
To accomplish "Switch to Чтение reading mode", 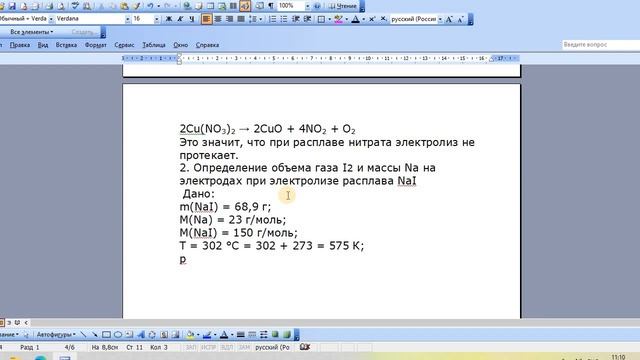I will (343, 6).
